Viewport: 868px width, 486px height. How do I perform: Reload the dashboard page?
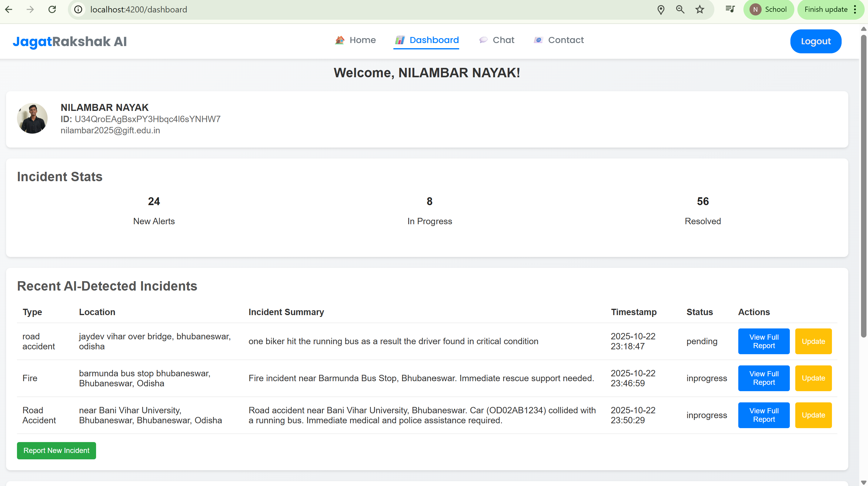click(x=52, y=9)
